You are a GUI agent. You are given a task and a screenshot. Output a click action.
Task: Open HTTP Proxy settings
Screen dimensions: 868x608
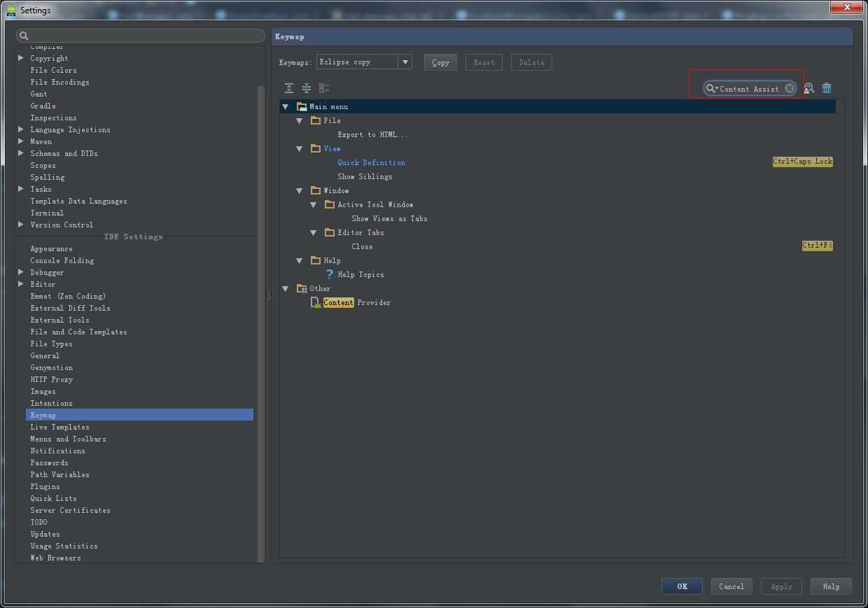(x=51, y=379)
